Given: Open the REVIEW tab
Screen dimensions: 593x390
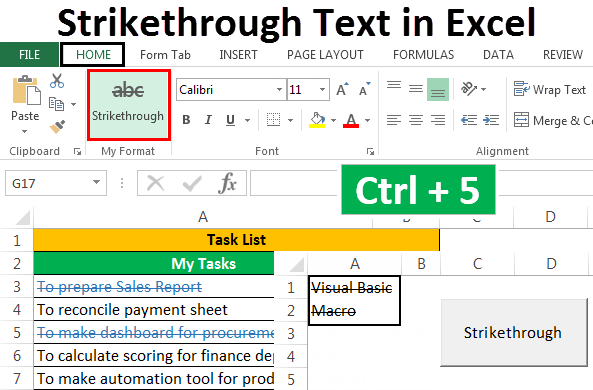Looking at the screenshot, I should pyautogui.click(x=563, y=55).
